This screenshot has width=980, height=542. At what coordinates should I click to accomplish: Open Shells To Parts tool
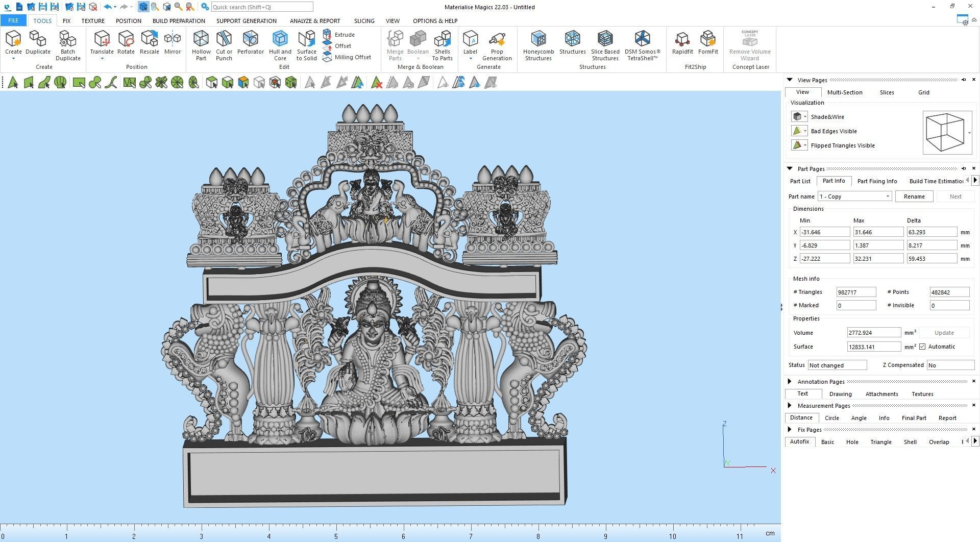pos(442,45)
